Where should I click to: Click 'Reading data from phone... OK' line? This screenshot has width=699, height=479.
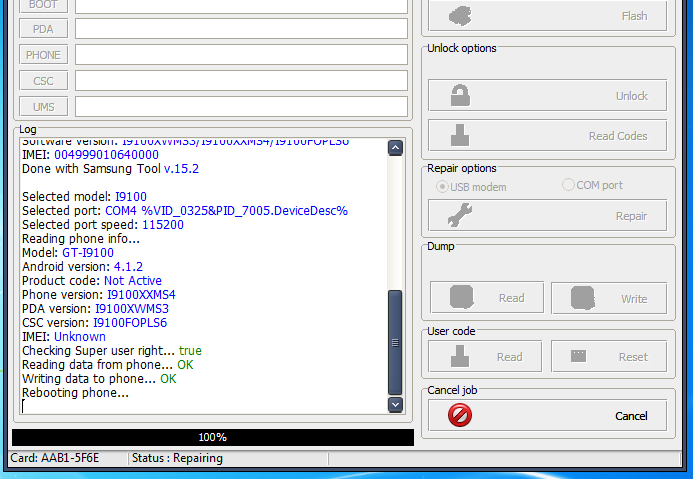(x=107, y=365)
